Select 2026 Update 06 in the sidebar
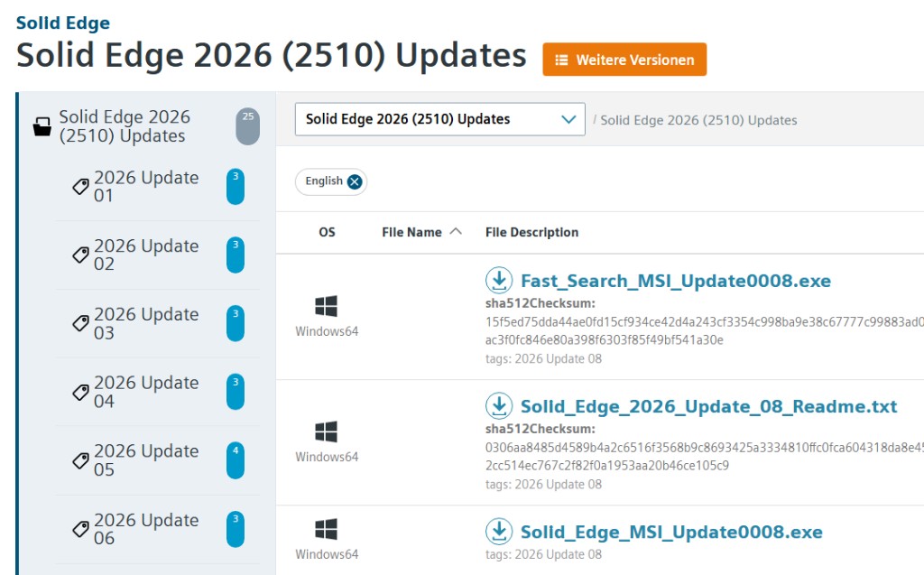The height and width of the screenshot is (575, 924). (x=146, y=529)
